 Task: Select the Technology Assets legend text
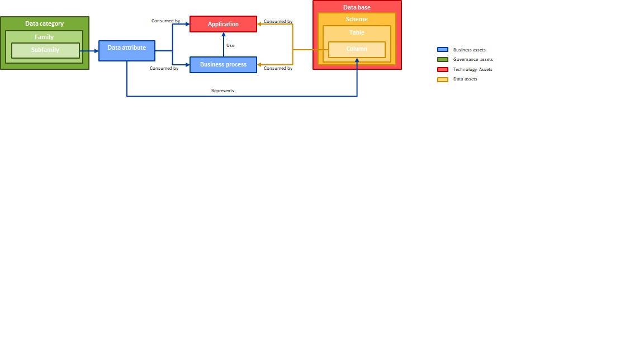coord(472,69)
